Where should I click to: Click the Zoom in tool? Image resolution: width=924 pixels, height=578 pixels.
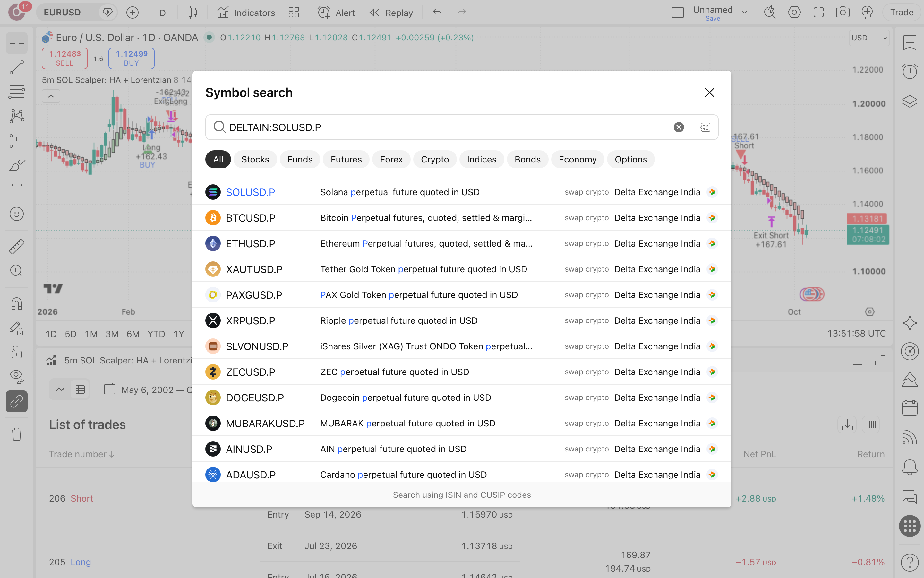(x=17, y=271)
